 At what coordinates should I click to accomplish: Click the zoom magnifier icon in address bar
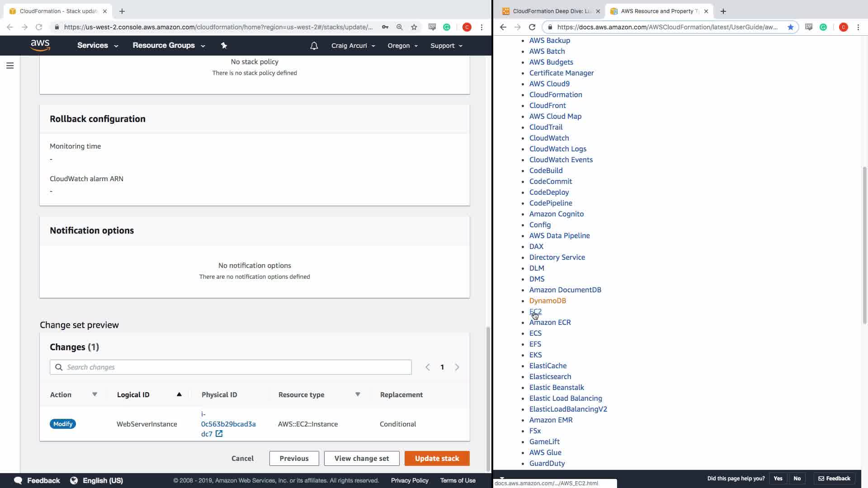(399, 27)
